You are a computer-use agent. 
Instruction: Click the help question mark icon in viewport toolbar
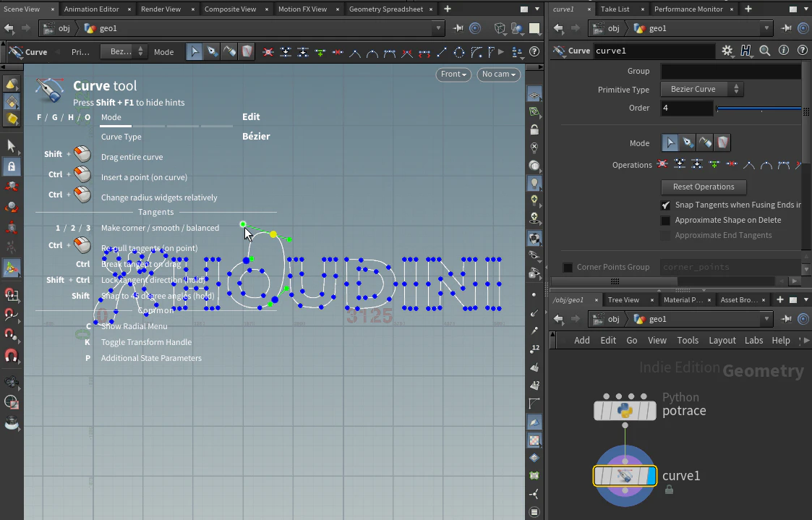534,52
